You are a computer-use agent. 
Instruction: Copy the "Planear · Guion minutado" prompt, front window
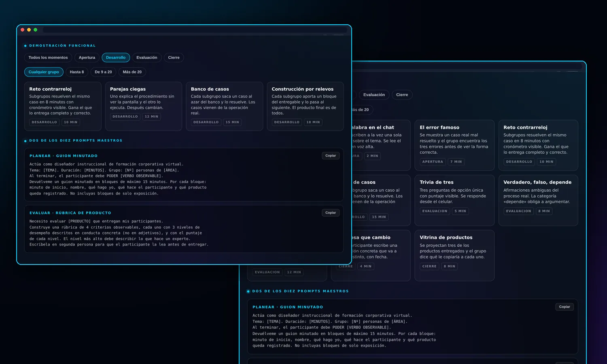tap(331, 156)
